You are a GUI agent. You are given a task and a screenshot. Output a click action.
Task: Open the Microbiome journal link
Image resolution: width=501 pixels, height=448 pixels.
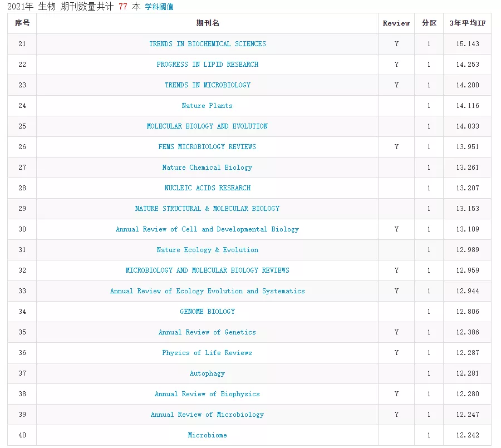207,435
